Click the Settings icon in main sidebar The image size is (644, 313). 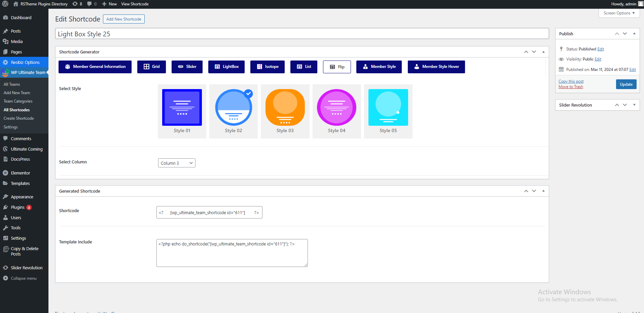click(x=5, y=238)
